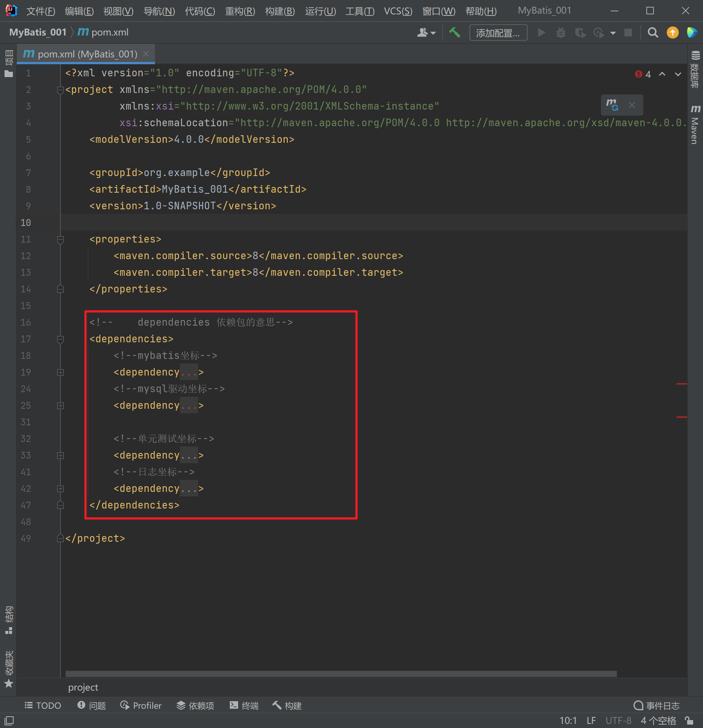Viewport: 703px width, 728px height.
Task: Open the Event Log button
Action: pyautogui.click(x=657, y=706)
